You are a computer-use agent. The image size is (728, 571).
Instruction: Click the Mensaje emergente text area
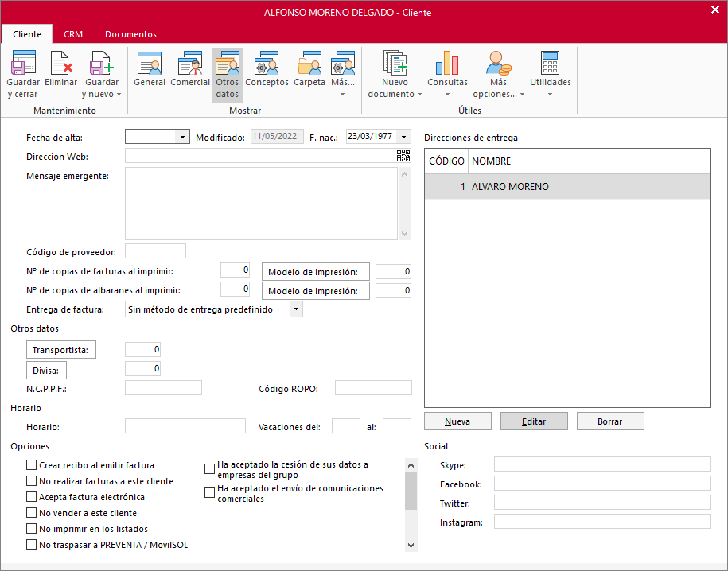(x=262, y=204)
